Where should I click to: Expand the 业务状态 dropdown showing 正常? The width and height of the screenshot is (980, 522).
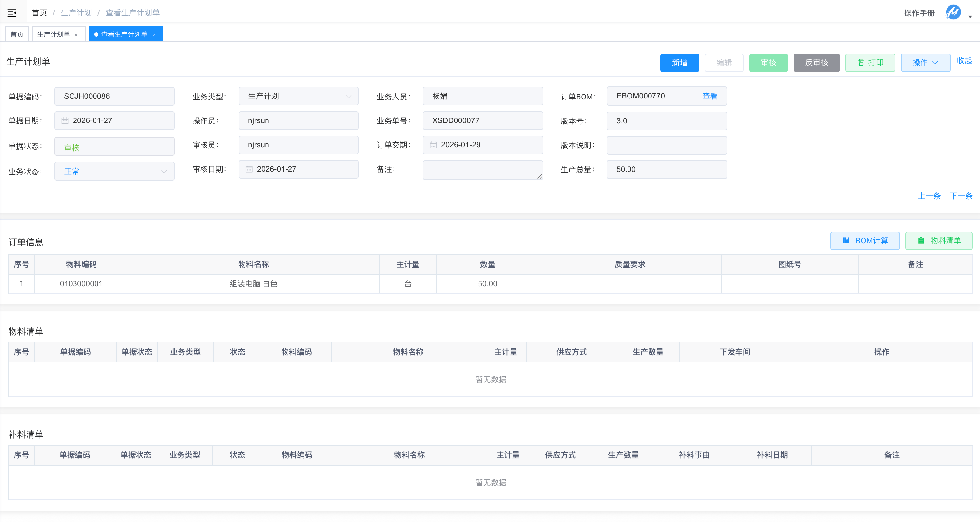tap(114, 171)
